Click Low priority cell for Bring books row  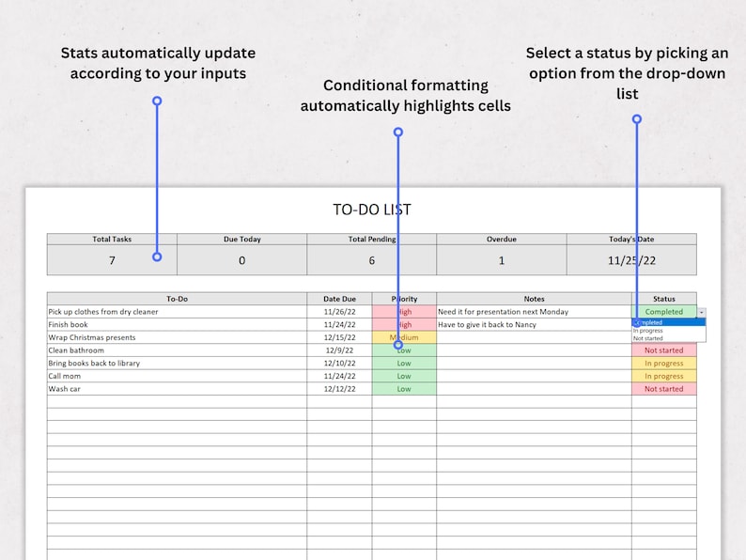(404, 363)
